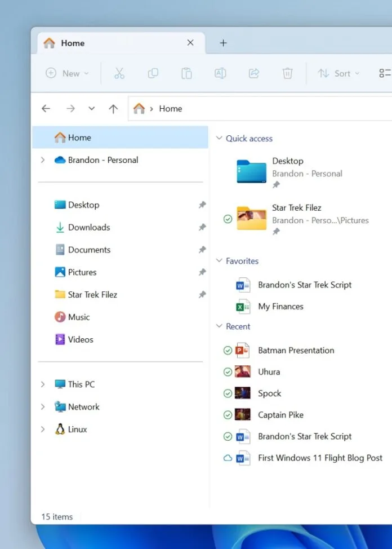The image size is (392, 549).
Task: Toggle pin next to Downloads in sidebar
Action: pos(202,228)
